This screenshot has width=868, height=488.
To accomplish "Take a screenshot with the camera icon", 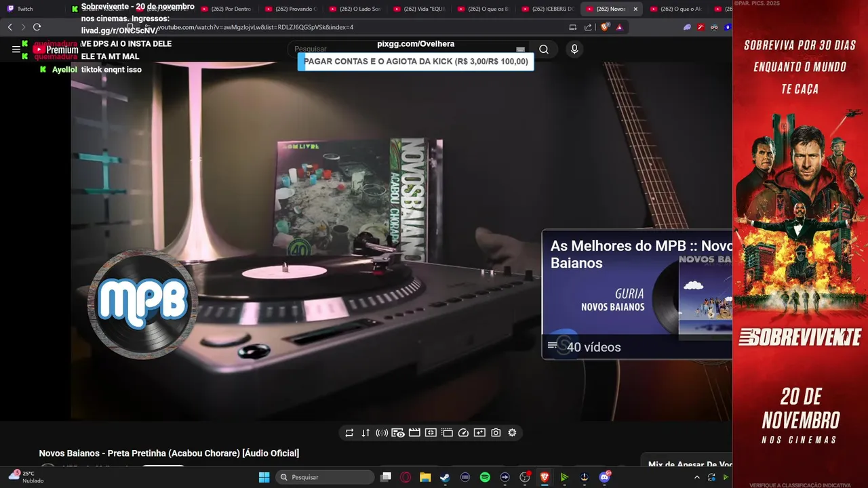I will click(496, 433).
